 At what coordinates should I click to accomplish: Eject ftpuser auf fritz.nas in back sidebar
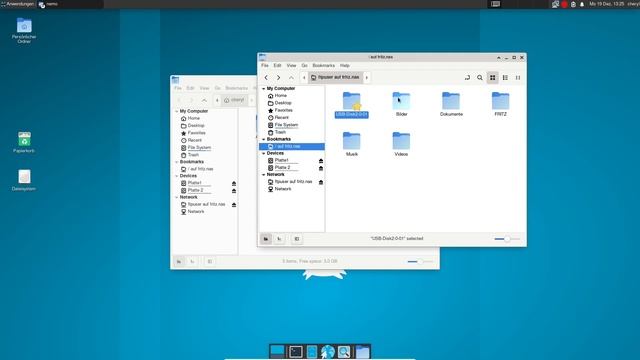pyautogui.click(x=234, y=204)
